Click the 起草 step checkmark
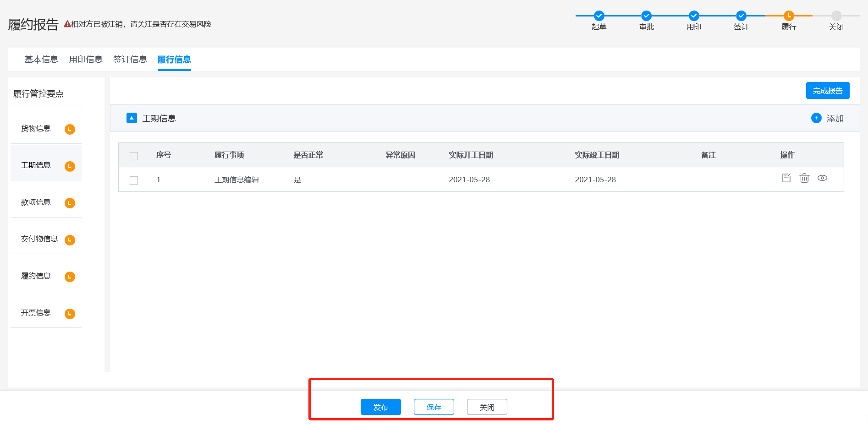 599,16
